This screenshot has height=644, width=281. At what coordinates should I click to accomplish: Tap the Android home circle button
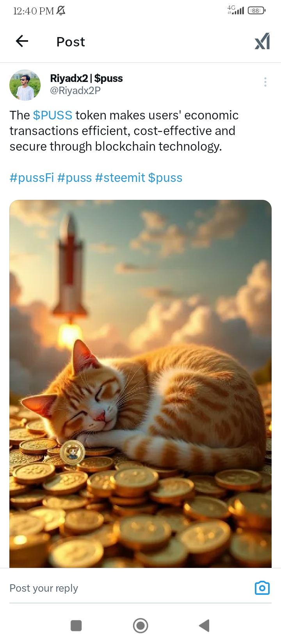click(x=140, y=626)
